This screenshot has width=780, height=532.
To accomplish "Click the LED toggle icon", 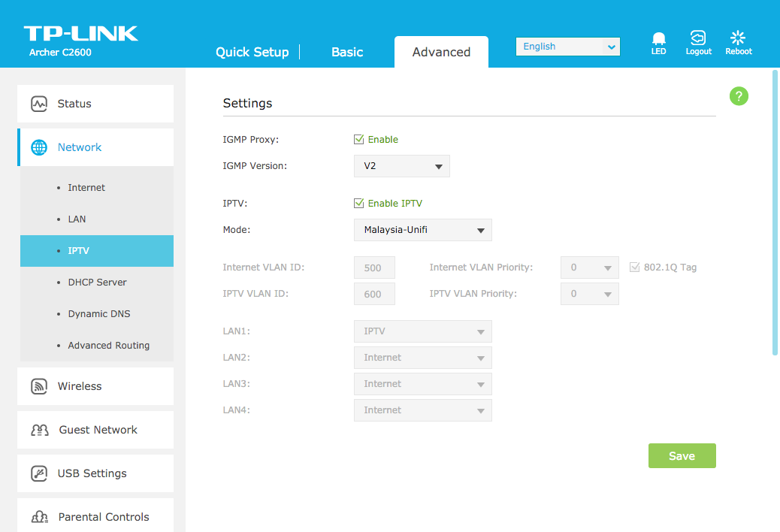I will (658, 38).
